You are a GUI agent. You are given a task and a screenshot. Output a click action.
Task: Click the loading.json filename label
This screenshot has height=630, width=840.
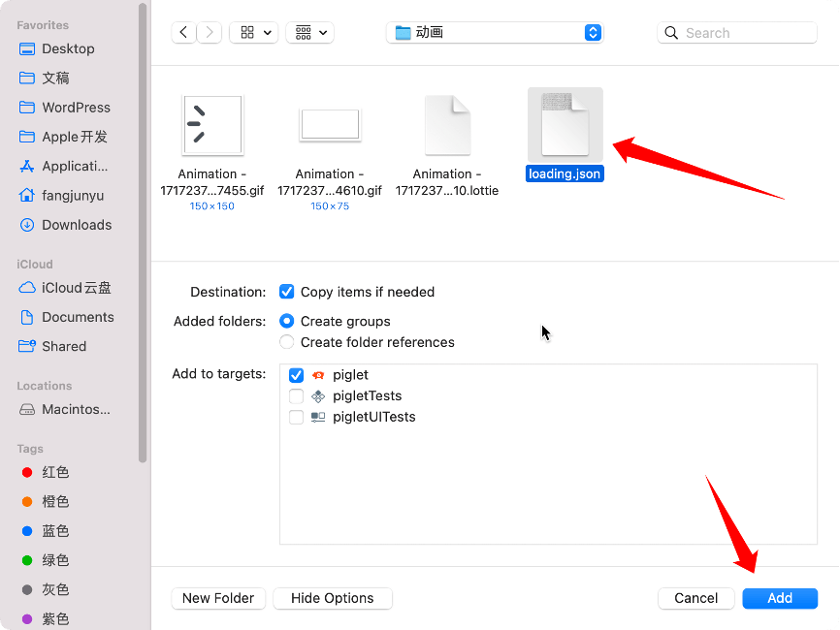tap(565, 173)
